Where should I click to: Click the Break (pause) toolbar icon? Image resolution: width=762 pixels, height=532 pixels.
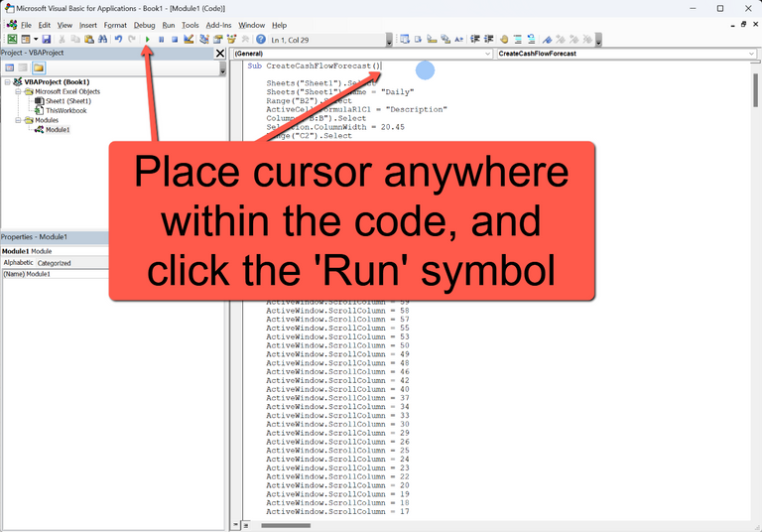coord(162,40)
